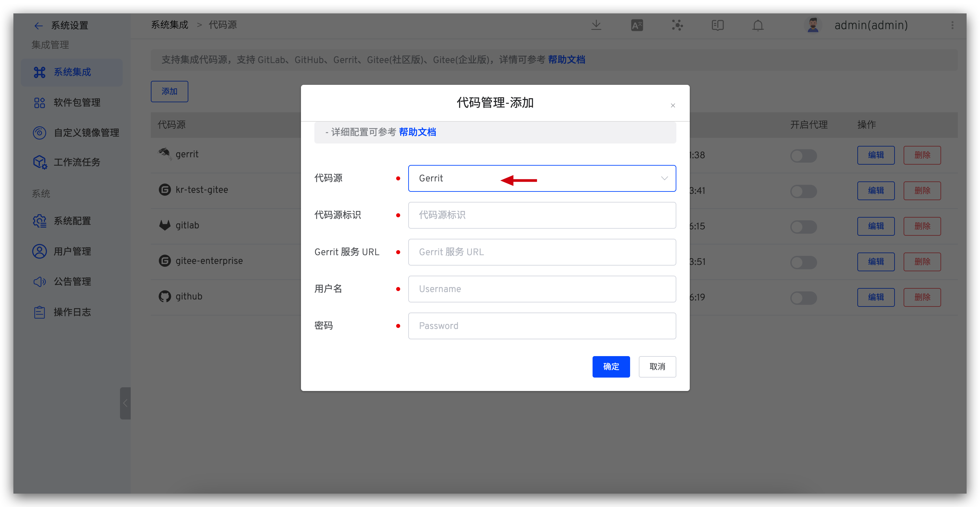The height and width of the screenshot is (507, 980).
Task: Click the gitlab fox icon
Action: (x=164, y=225)
